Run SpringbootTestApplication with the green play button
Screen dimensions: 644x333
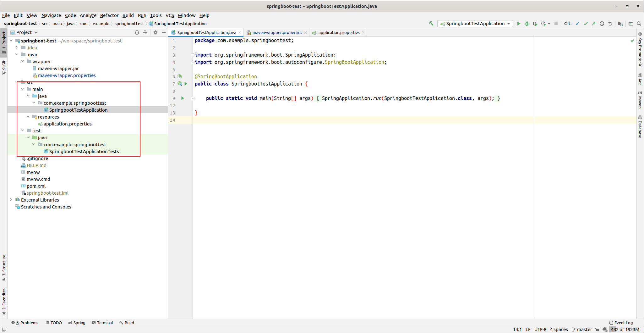pos(519,24)
